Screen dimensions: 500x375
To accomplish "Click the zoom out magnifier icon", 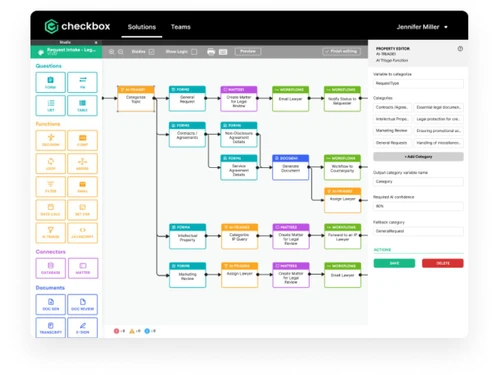I will (x=121, y=52).
